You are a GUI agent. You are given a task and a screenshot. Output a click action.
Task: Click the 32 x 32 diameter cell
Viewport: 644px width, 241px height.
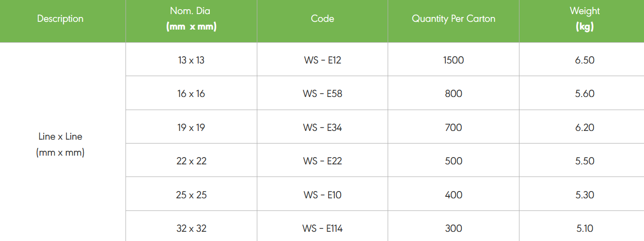click(x=191, y=228)
